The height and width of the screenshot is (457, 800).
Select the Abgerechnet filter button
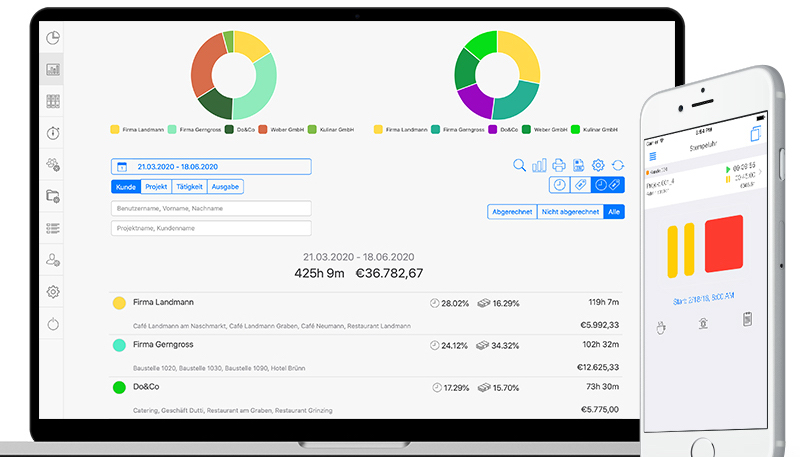[x=512, y=212]
